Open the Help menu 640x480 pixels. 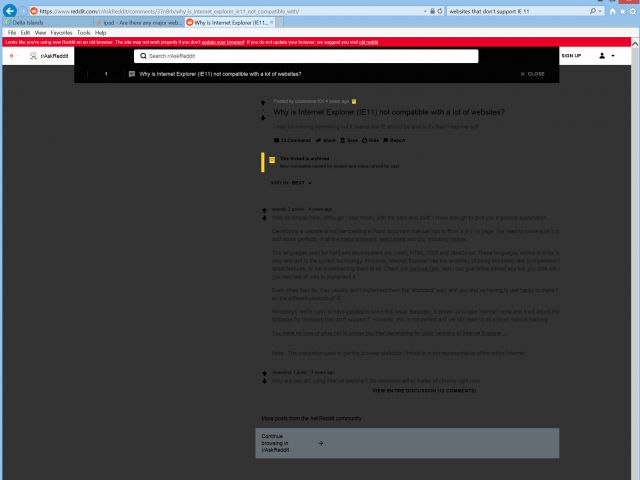coord(100,33)
